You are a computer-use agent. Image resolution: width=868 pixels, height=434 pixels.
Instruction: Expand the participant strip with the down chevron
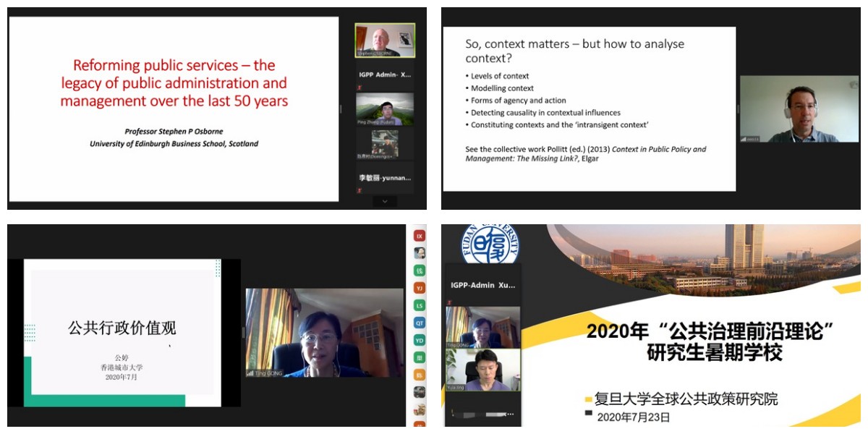click(385, 201)
